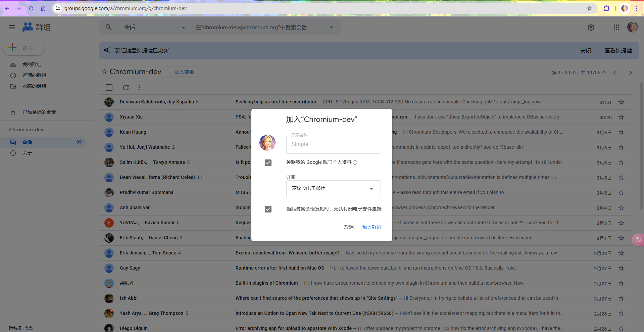The height and width of the screenshot is (332, 644).
Task: Open 近期的群组 in the sidebar
Action: pos(34,75)
